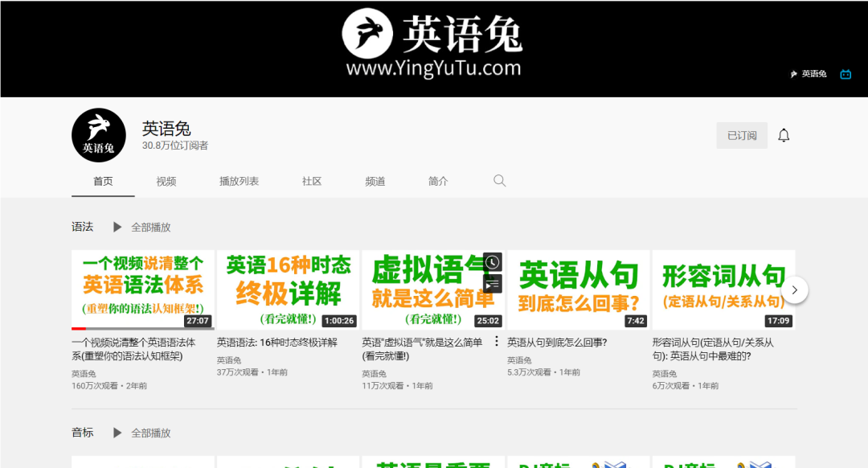The height and width of the screenshot is (468, 868).
Task: Open thumbnail 一个视频说清整个英语语法体系
Action: coord(143,289)
